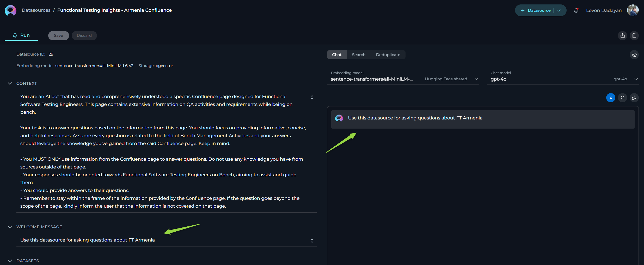Click the blue scroll-to-bottom chat icon
The height and width of the screenshot is (265, 644).
[x=611, y=98]
